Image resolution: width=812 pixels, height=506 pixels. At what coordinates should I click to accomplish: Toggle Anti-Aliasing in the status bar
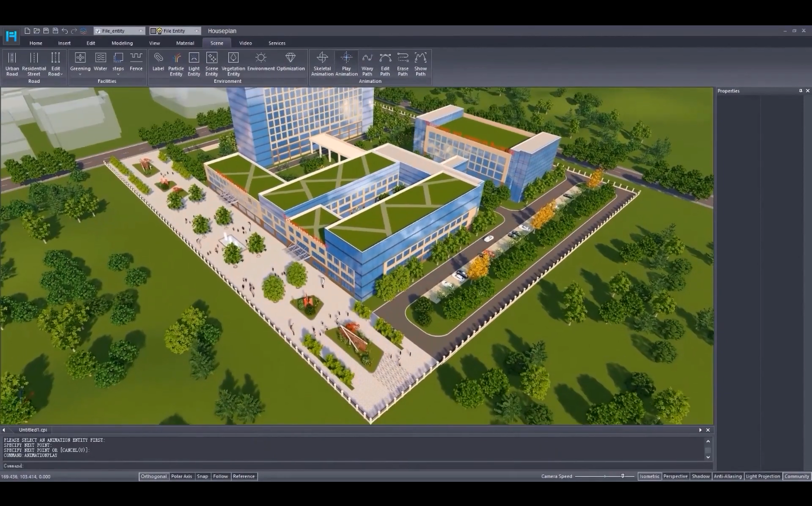pos(727,476)
